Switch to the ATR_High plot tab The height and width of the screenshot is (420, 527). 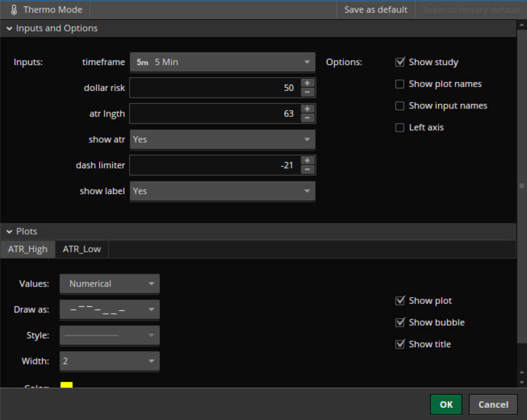tap(28, 249)
